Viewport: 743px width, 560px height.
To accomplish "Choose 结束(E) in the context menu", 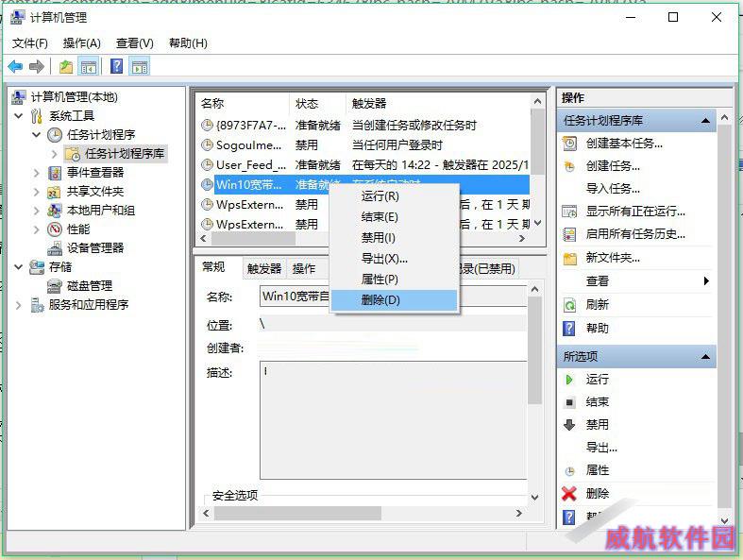I will tap(395, 217).
